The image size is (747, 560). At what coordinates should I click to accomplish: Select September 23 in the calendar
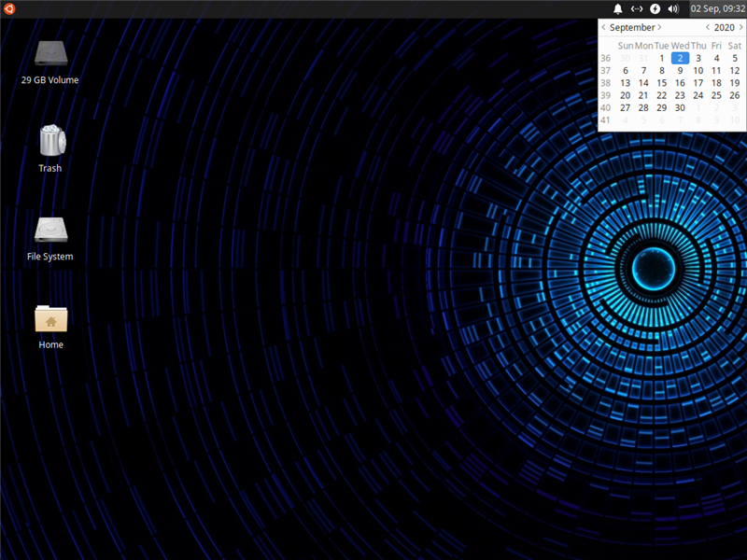click(680, 95)
